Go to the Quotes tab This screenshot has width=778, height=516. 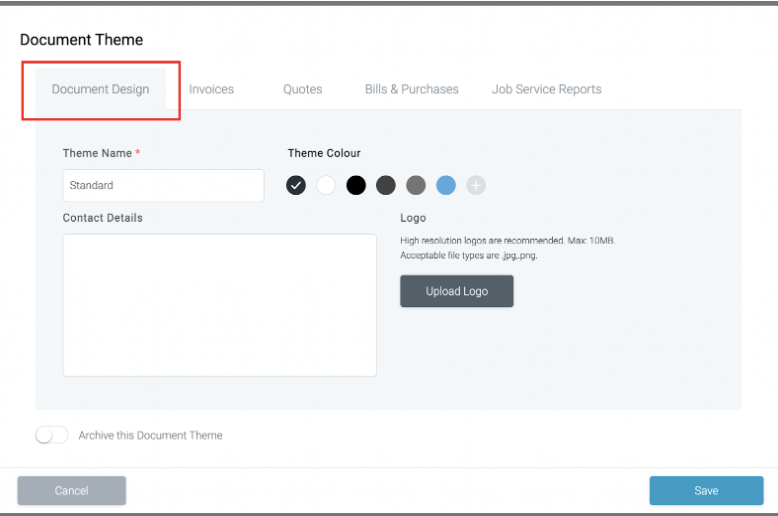click(x=303, y=89)
